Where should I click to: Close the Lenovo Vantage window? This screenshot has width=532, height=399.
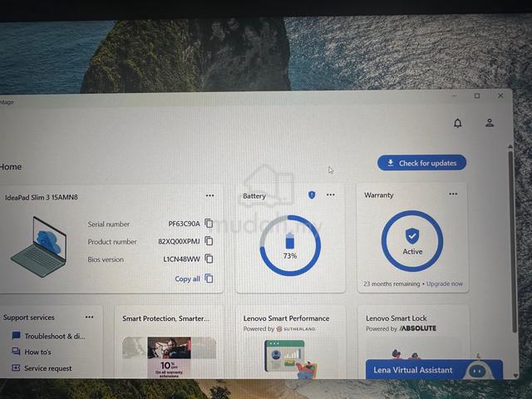[500, 96]
